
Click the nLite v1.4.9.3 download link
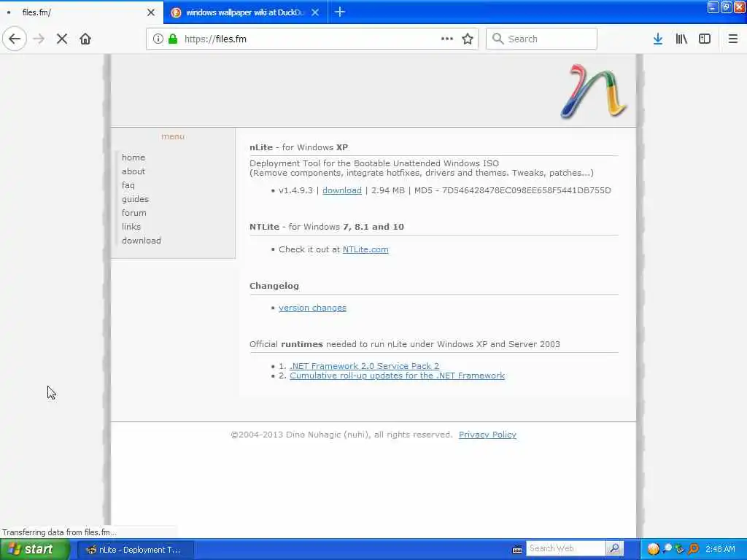(342, 190)
